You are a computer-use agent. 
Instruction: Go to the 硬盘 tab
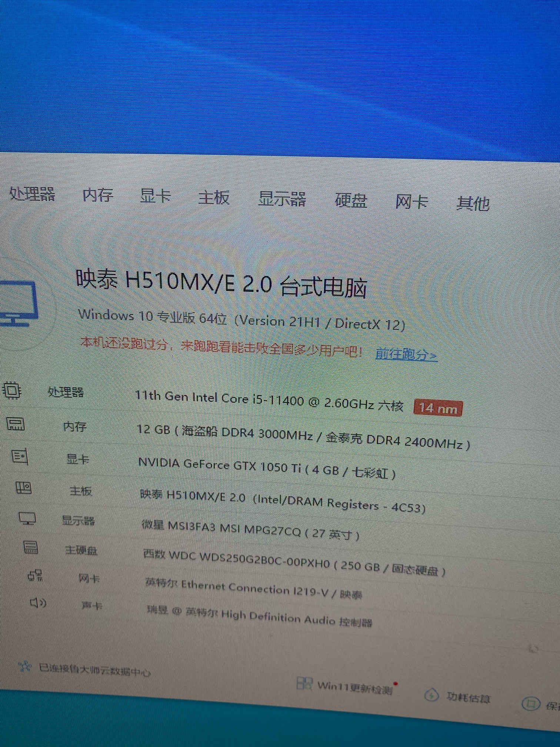point(351,200)
